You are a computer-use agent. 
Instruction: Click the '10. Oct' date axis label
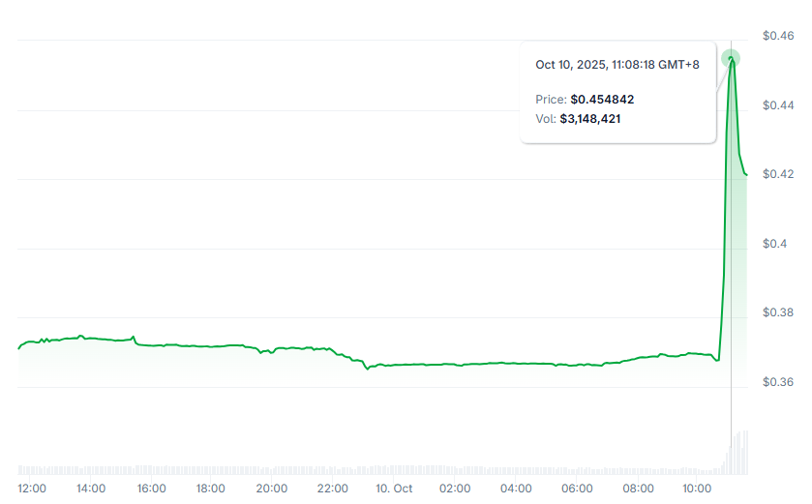point(393,489)
